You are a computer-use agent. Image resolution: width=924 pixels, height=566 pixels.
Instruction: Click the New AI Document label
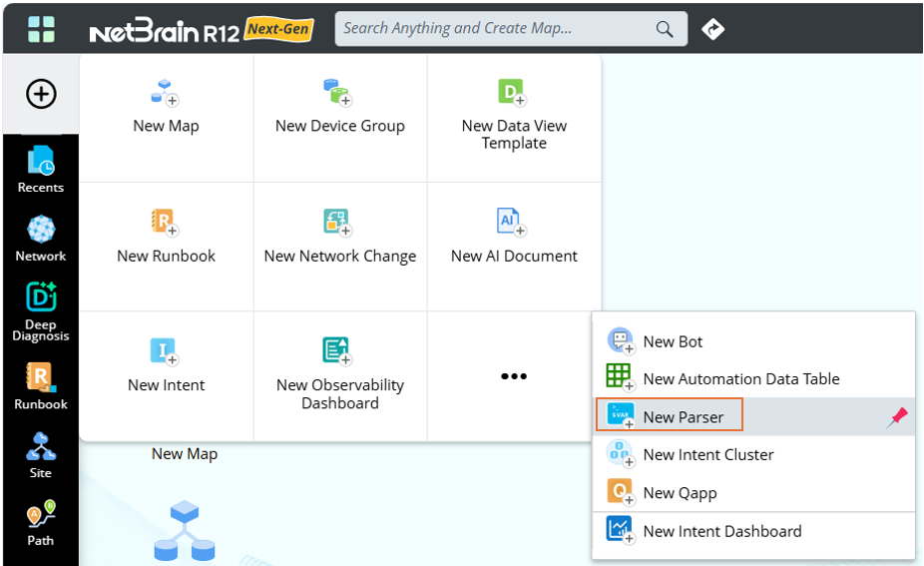pyautogui.click(x=514, y=256)
